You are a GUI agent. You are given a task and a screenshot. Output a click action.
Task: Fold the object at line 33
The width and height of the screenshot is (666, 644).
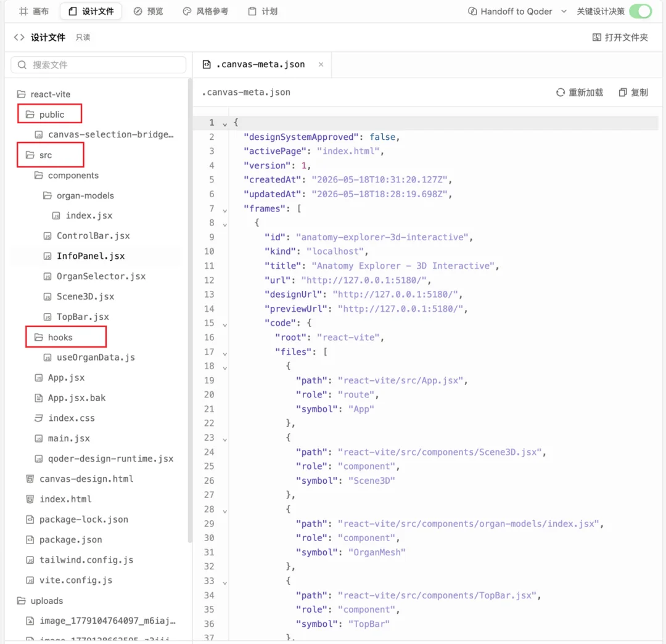click(x=224, y=583)
